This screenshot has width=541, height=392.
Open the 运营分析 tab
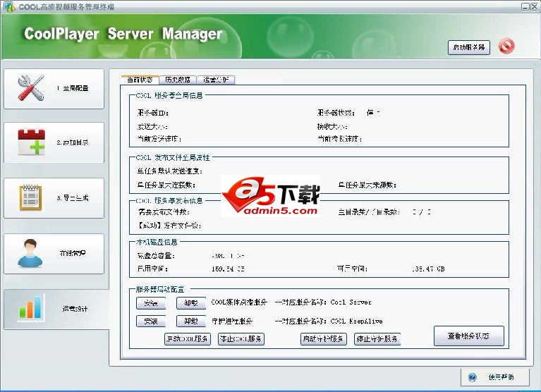(216, 80)
